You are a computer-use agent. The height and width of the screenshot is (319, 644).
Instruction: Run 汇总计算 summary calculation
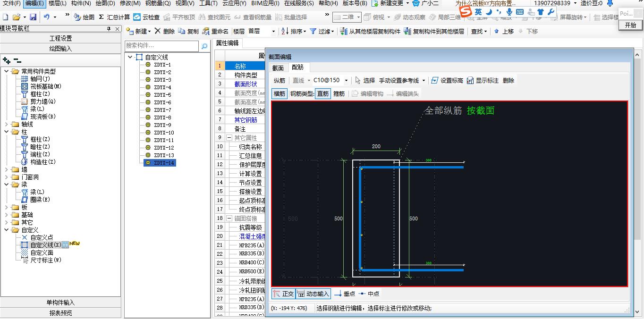pyautogui.click(x=114, y=17)
